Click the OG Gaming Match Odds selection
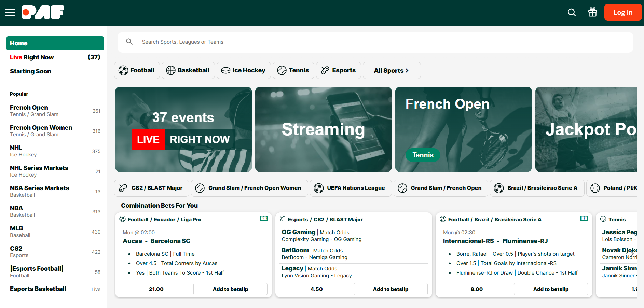644x308 pixels. (354, 236)
